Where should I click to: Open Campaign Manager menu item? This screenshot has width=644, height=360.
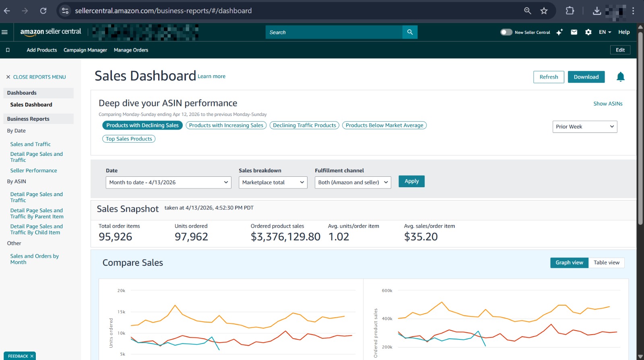[85, 50]
